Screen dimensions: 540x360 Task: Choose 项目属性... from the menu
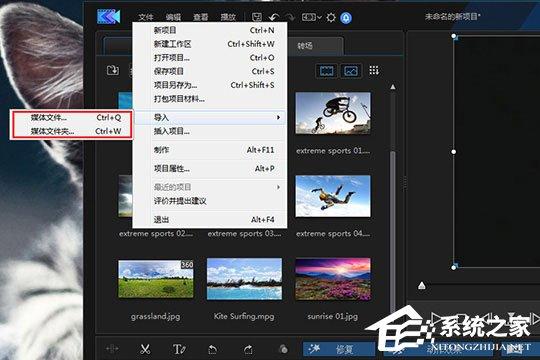210,168
